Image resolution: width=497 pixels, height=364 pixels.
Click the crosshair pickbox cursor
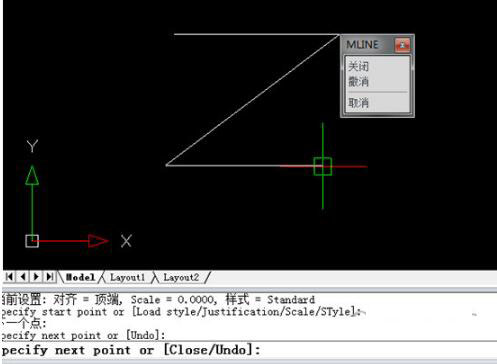click(323, 166)
